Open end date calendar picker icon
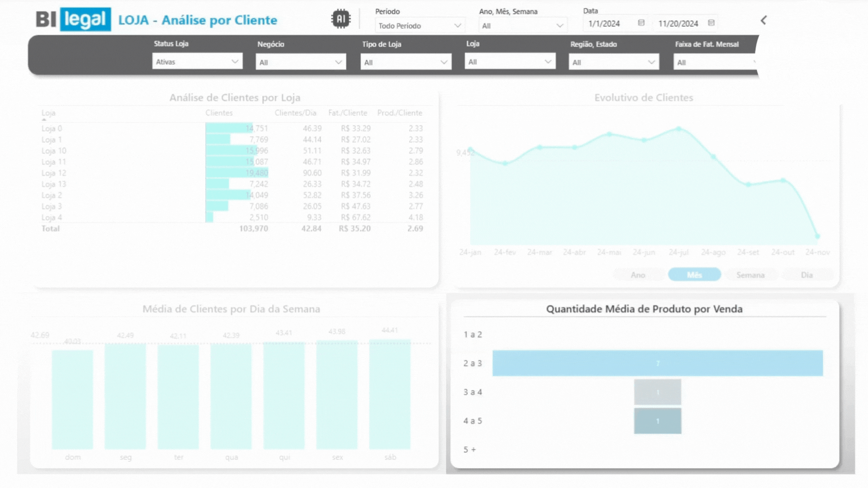The image size is (868, 488). coord(711,23)
